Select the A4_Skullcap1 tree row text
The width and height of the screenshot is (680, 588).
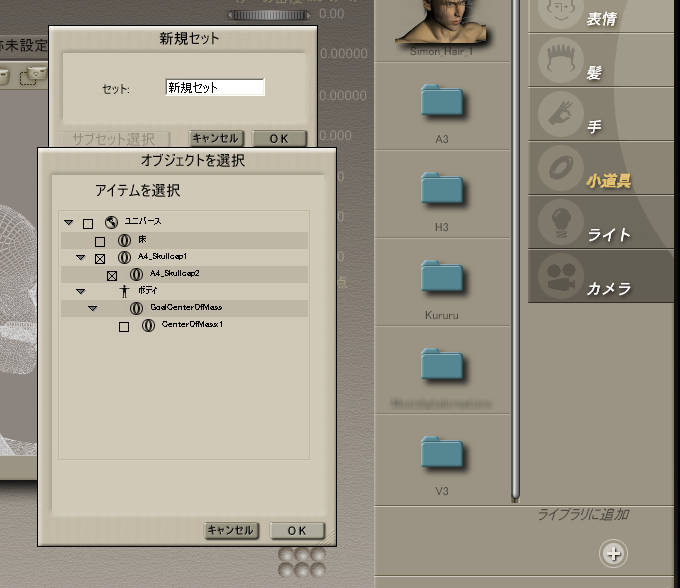pyautogui.click(x=162, y=256)
